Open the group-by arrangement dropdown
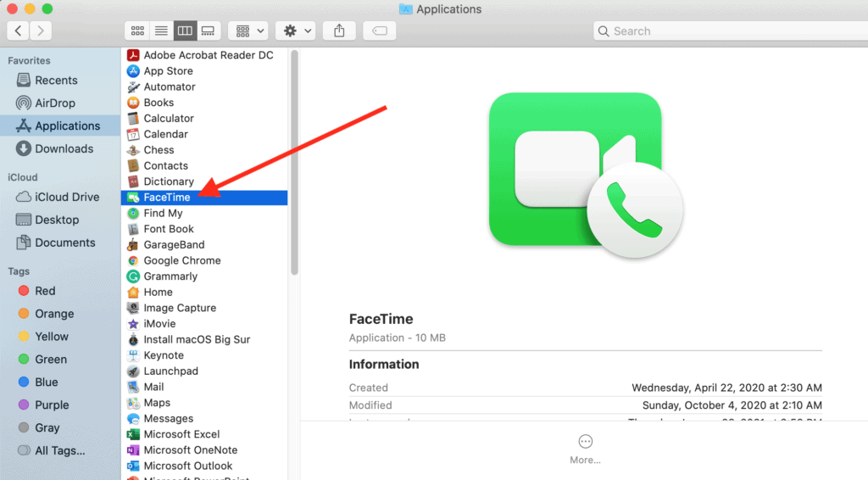The width and height of the screenshot is (868, 480). [x=250, y=31]
